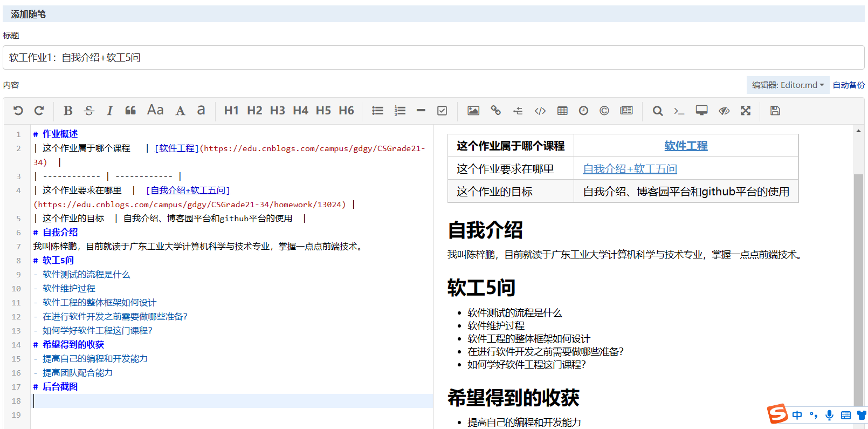868x429 pixels.
Task: Insert inline code with the </> icon
Action: click(540, 111)
